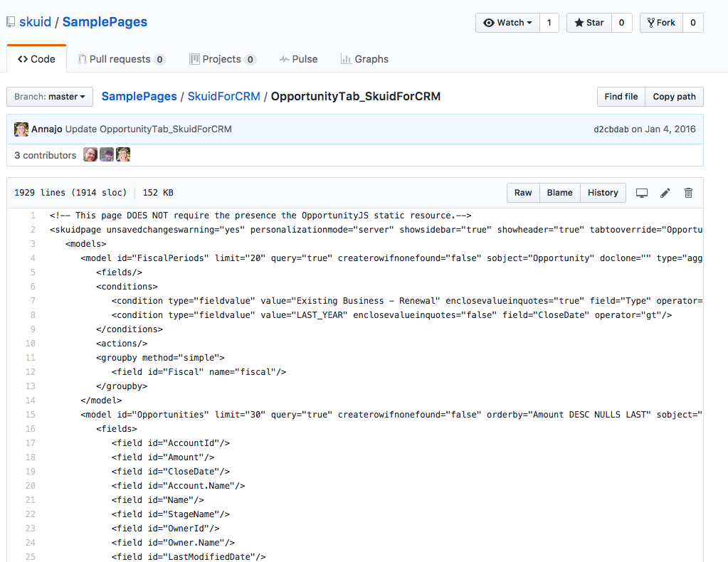
Task: Open the SamplePages repository title link
Action: pyautogui.click(x=105, y=22)
